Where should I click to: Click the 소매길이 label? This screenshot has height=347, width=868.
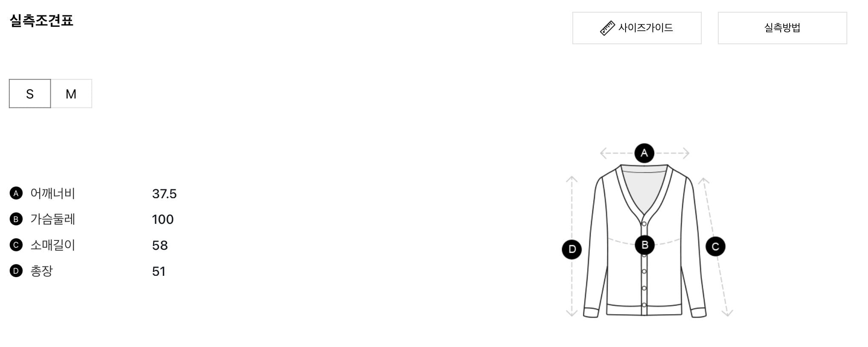click(53, 245)
